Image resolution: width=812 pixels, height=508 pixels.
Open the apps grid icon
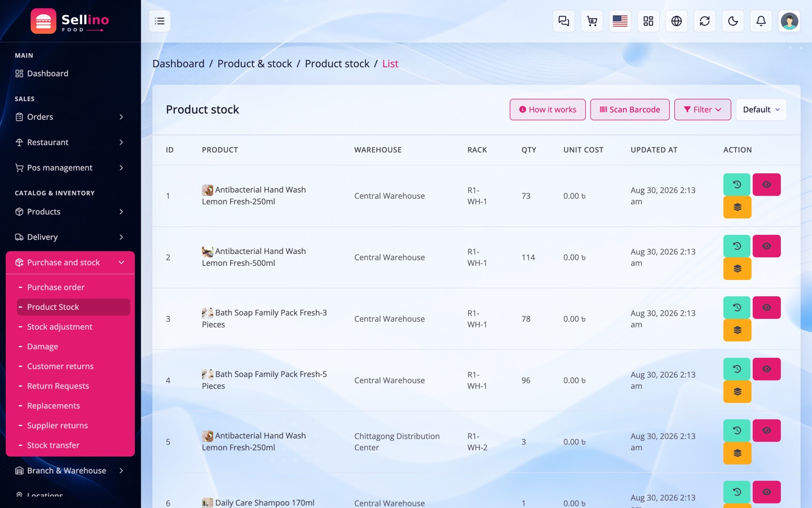click(648, 21)
